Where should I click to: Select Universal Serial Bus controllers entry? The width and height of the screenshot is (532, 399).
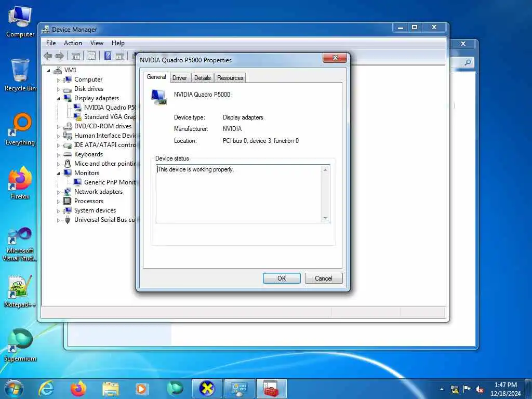point(105,220)
